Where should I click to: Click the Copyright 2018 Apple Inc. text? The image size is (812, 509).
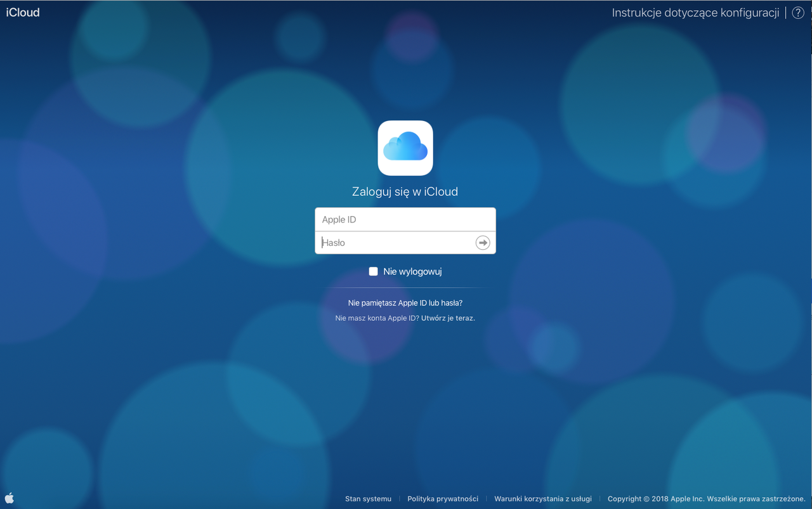click(x=707, y=499)
